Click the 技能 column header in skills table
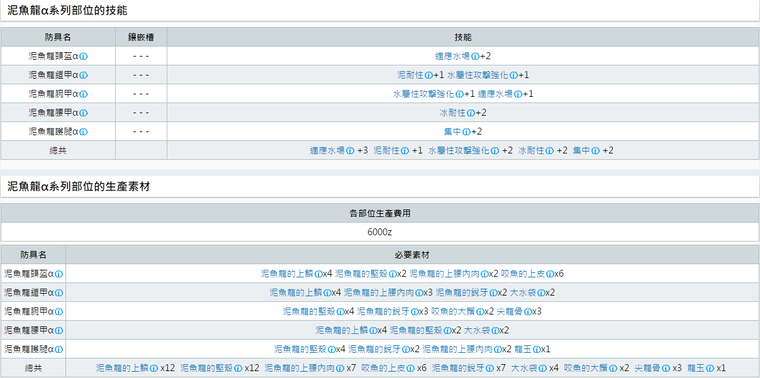Image resolution: width=760 pixels, height=378 pixels. [x=463, y=37]
